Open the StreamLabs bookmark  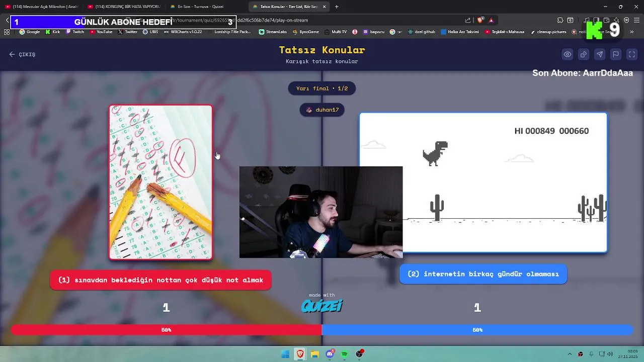coord(273,32)
